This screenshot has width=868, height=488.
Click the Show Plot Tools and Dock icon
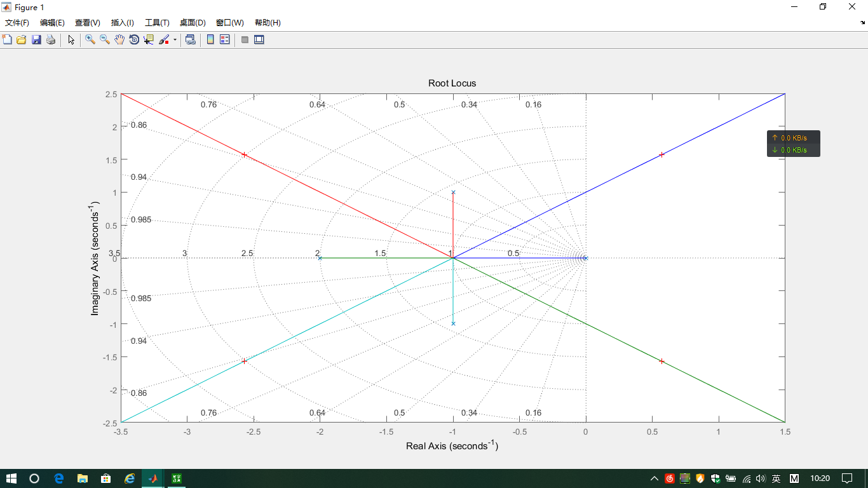[x=259, y=39]
